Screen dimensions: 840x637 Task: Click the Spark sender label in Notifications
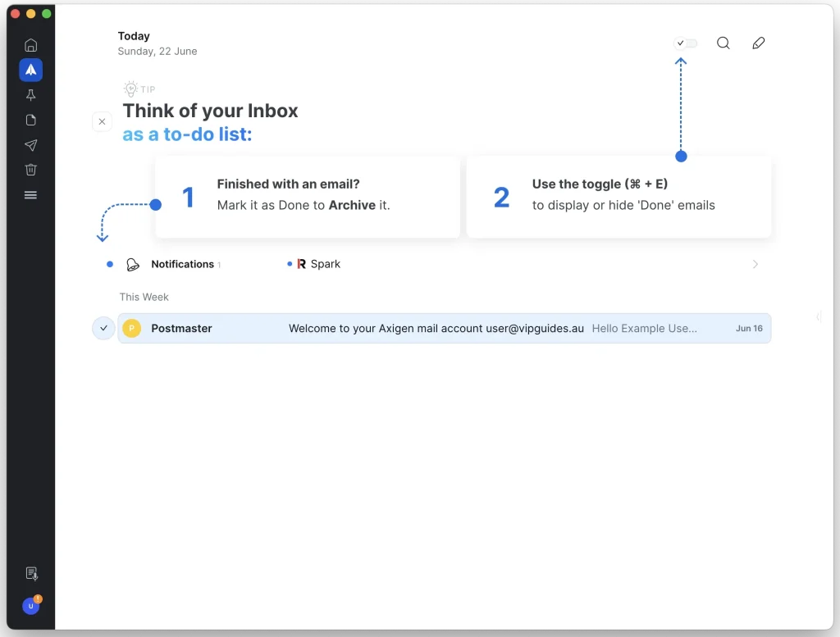click(x=325, y=264)
